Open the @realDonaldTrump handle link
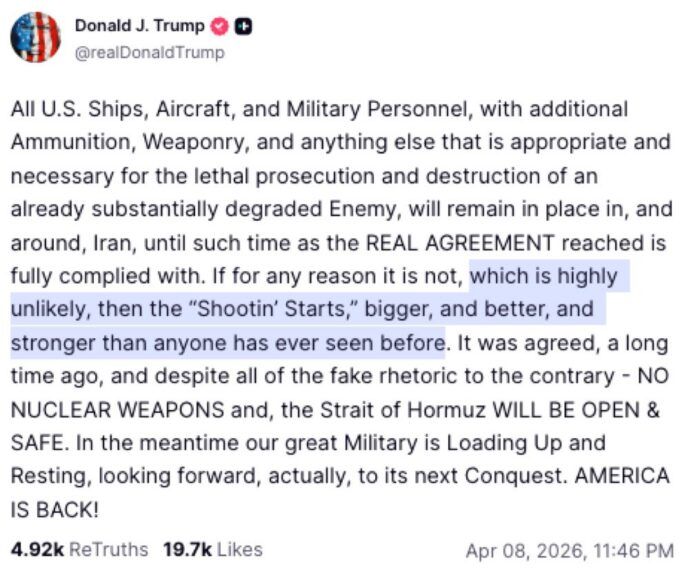The height and width of the screenshot is (568, 680). pos(149,52)
